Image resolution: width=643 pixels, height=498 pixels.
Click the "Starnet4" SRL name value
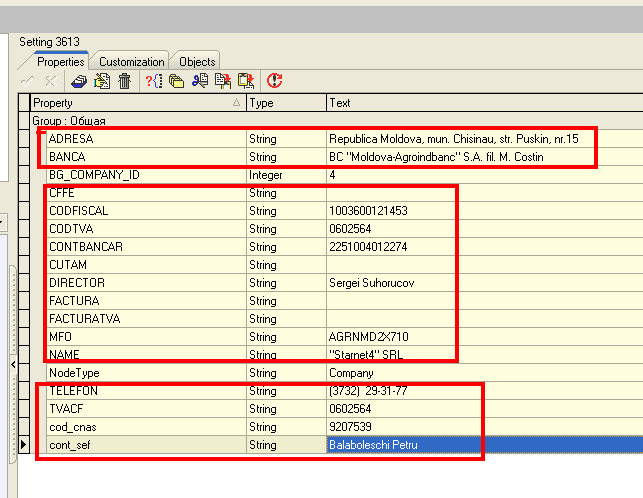click(366, 355)
